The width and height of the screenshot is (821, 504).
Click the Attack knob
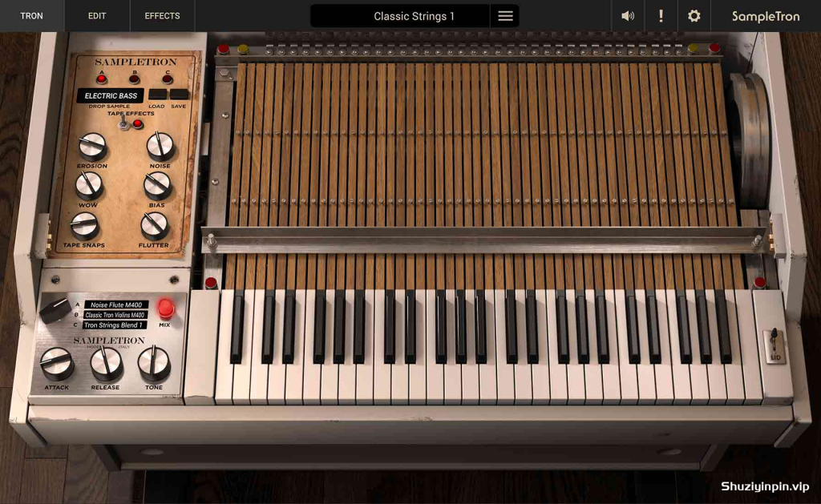(57, 364)
